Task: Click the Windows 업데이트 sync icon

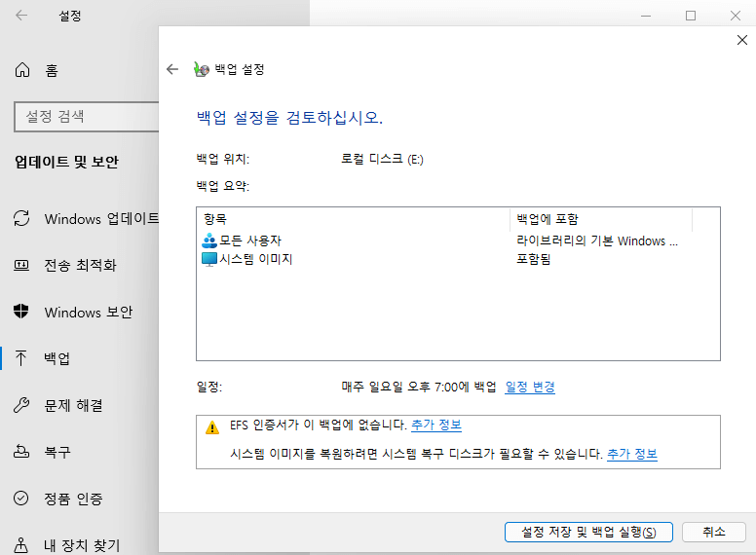Action: (21, 218)
